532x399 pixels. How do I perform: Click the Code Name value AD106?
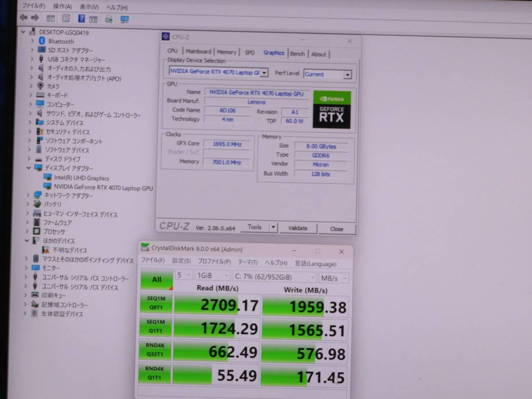click(x=228, y=110)
